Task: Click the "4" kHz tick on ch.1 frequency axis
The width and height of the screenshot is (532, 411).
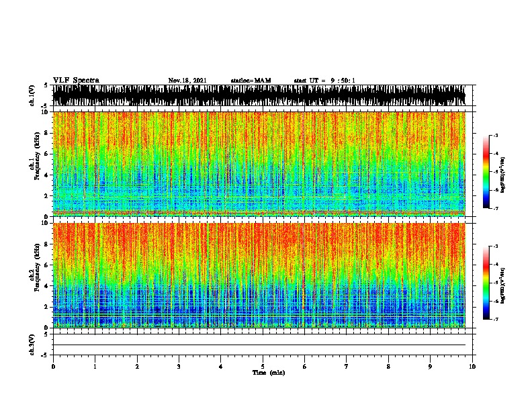Action: click(x=46, y=175)
